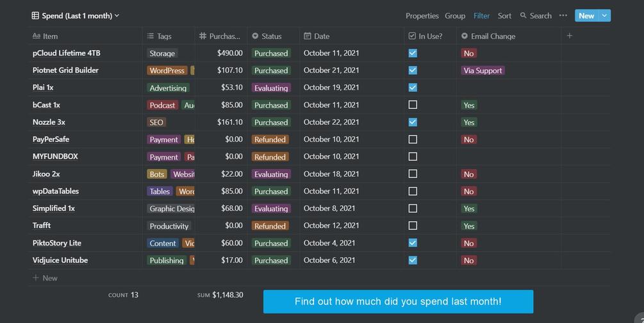Click the COUNT 13 summary
This screenshot has width=644, height=323.
(x=123, y=295)
